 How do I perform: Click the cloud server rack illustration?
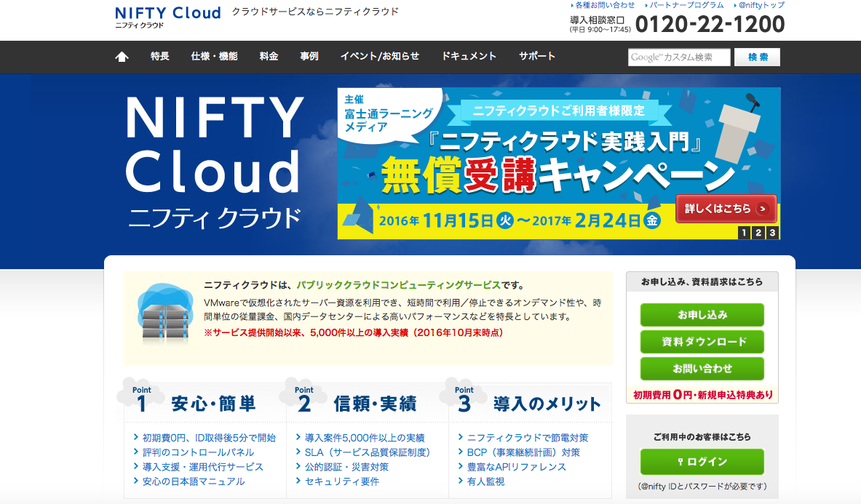[x=164, y=313]
